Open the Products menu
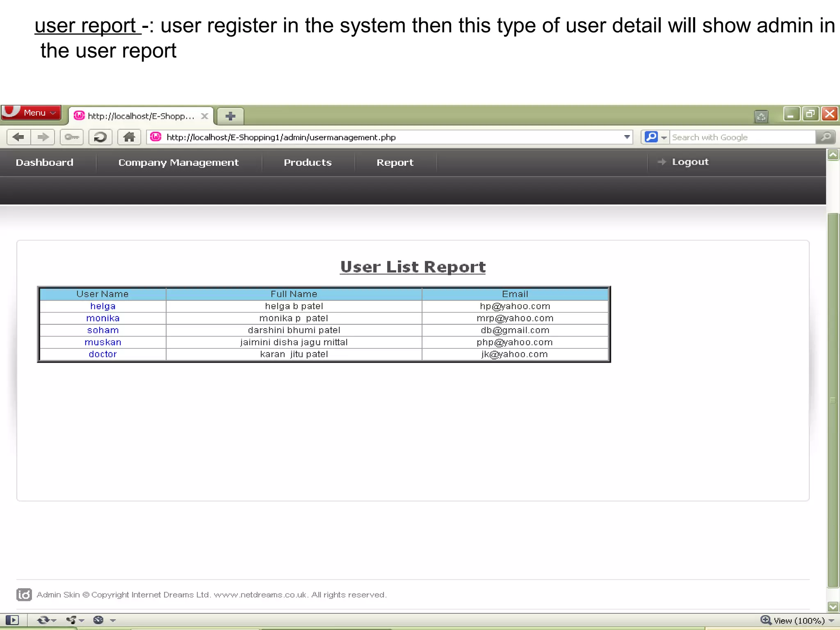840x630 pixels. (308, 162)
